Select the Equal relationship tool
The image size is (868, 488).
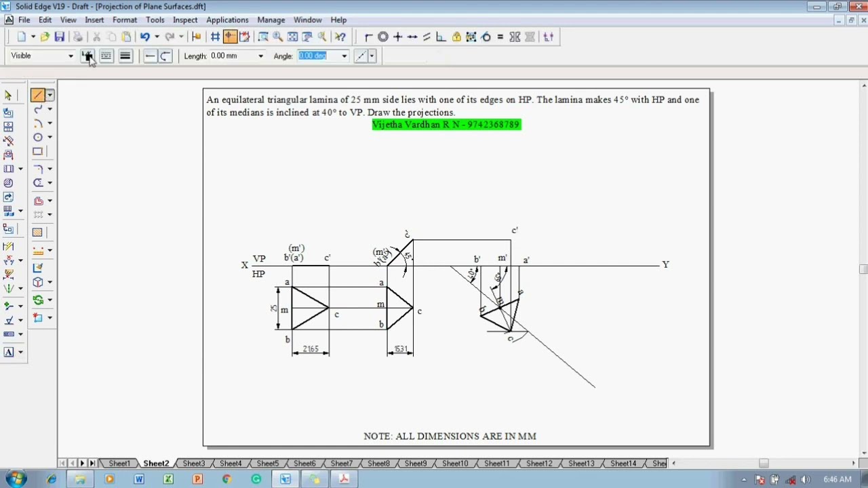(x=500, y=37)
